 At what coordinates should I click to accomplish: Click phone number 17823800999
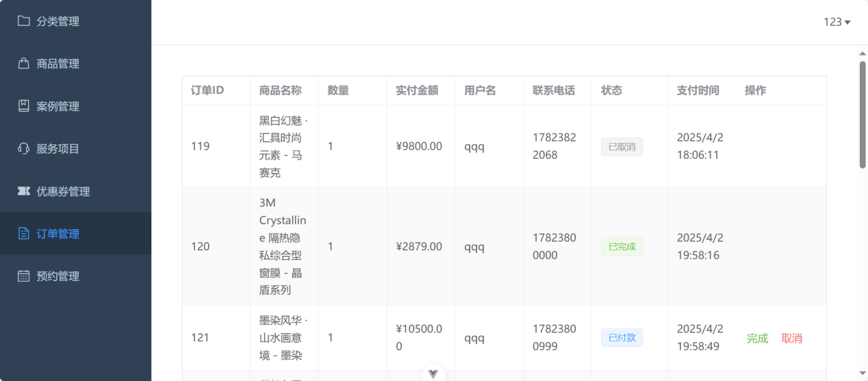coord(554,337)
